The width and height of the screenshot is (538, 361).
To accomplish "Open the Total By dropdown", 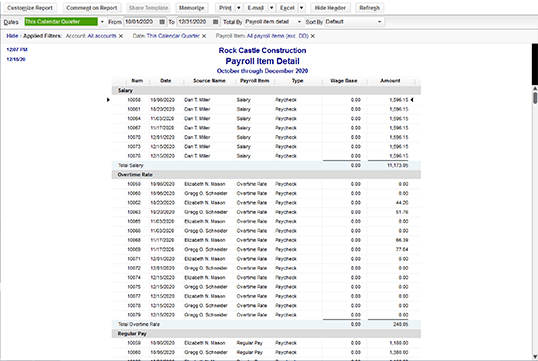I will tap(299, 22).
